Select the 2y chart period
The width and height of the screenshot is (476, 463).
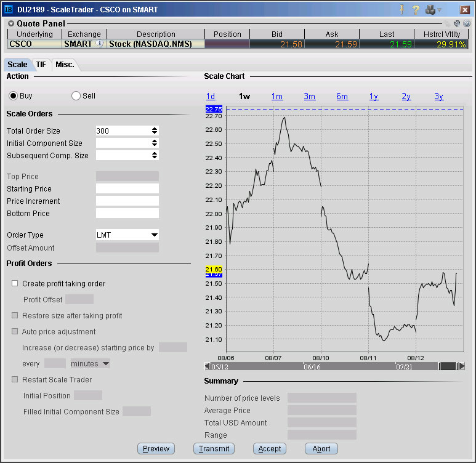coord(406,97)
